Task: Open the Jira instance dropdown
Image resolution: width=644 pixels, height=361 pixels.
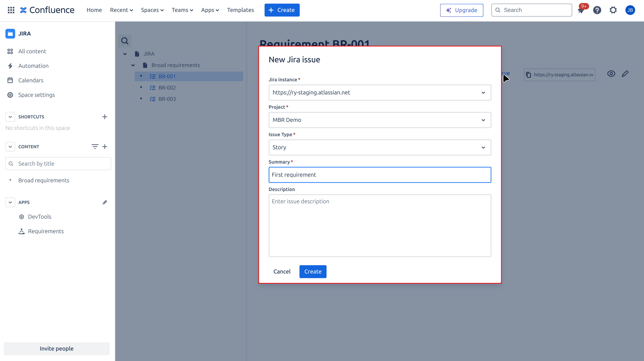Action: [x=380, y=92]
